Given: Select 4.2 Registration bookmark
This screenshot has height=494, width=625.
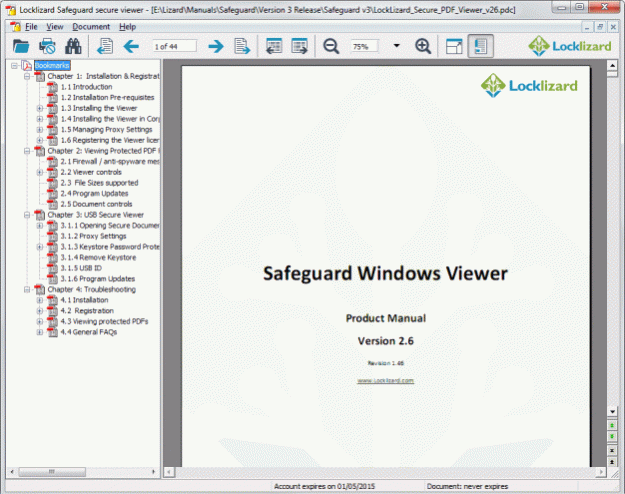Looking at the screenshot, I should [x=87, y=311].
